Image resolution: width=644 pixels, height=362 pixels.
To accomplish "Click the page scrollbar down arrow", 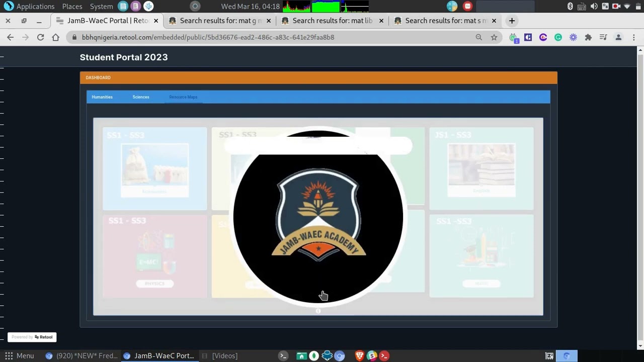I will (x=640, y=346).
